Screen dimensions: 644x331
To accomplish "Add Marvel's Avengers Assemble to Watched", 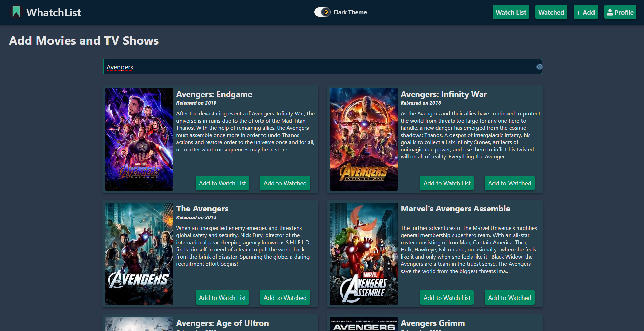I will pos(510,298).
